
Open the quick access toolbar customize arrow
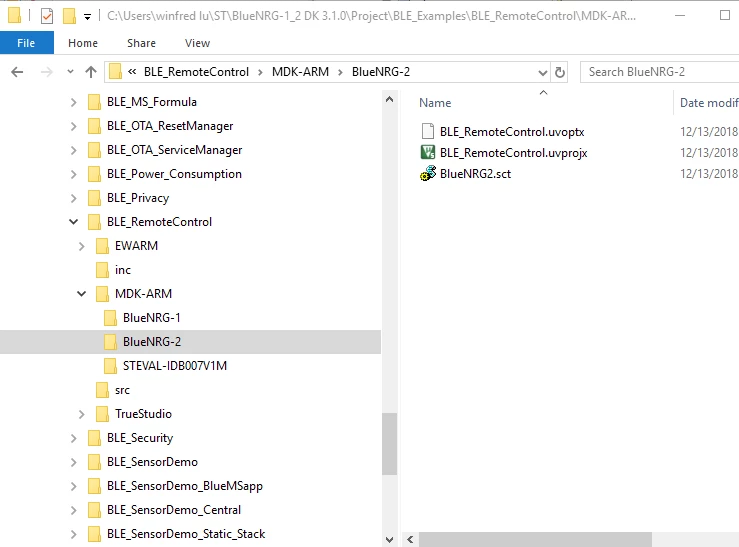click(87, 17)
